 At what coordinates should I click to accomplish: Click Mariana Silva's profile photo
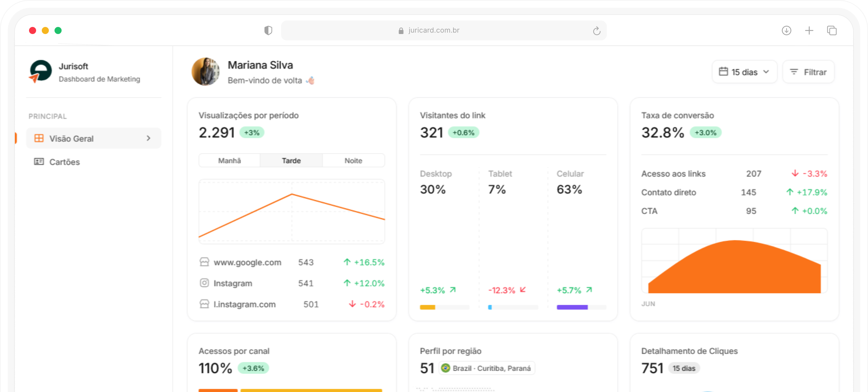click(x=205, y=72)
